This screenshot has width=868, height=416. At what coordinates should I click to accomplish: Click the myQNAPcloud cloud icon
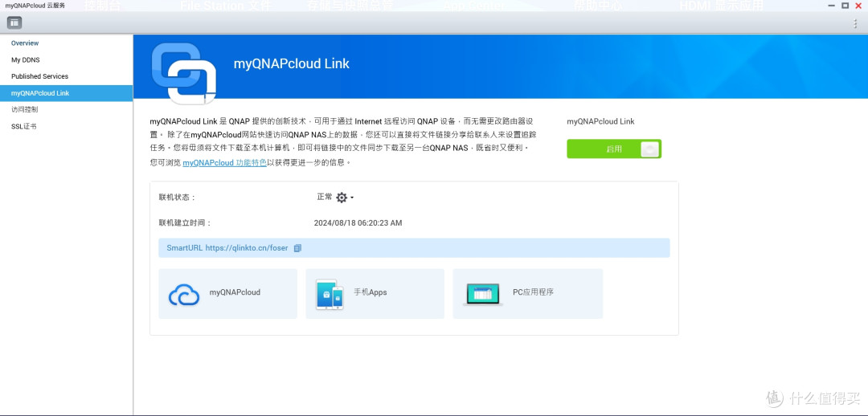click(184, 295)
